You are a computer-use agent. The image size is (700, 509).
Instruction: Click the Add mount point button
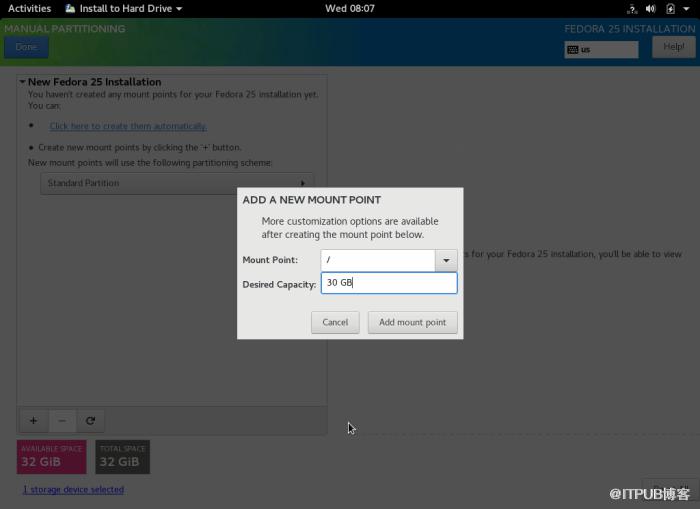click(412, 322)
